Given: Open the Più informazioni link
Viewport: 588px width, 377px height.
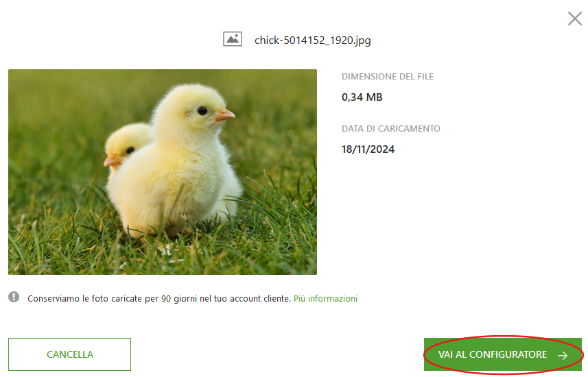Looking at the screenshot, I should point(325,299).
